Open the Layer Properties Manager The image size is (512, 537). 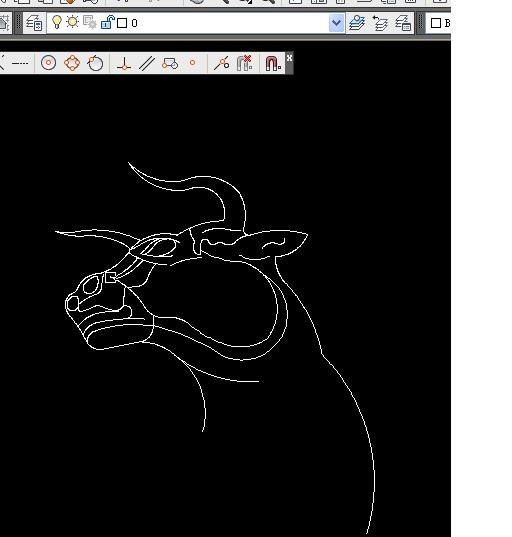[x=34, y=23]
